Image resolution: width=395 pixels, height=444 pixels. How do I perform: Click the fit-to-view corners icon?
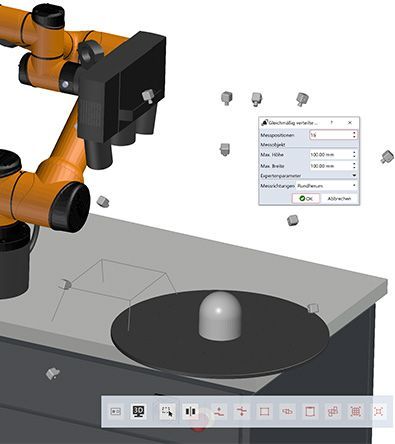click(x=378, y=411)
